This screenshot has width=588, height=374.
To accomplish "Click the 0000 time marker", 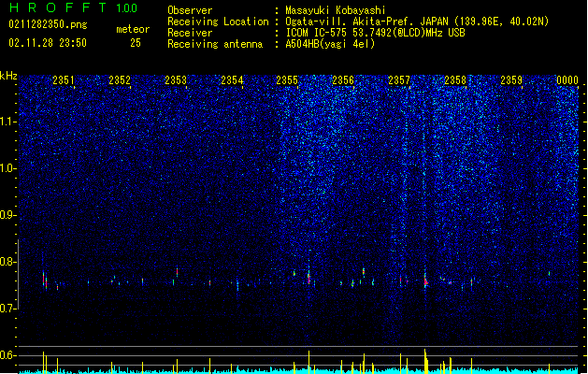I will pyautogui.click(x=567, y=80).
